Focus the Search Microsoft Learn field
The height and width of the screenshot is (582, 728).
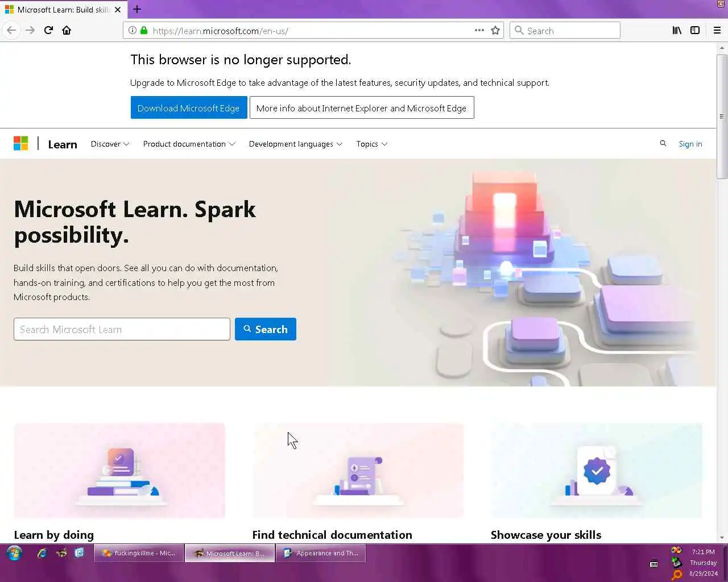[x=122, y=329]
